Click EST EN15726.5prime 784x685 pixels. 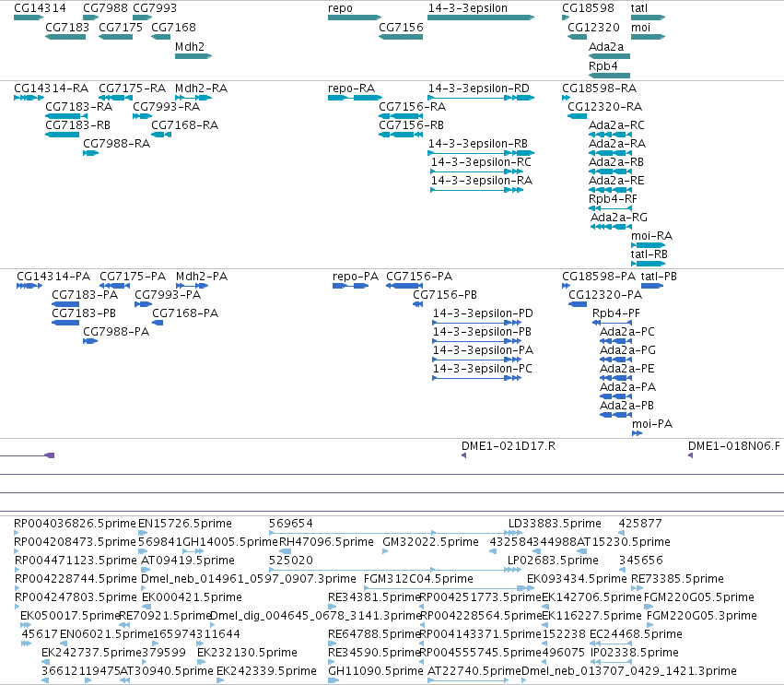pyautogui.click(x=143, y=533)
